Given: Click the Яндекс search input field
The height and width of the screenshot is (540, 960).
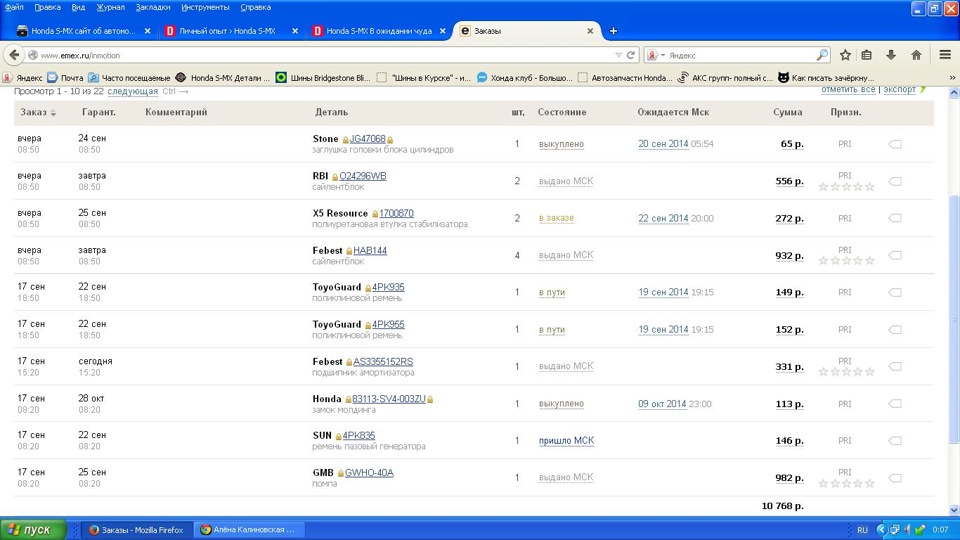Looking at the screenshot, I should pos(741,55).
